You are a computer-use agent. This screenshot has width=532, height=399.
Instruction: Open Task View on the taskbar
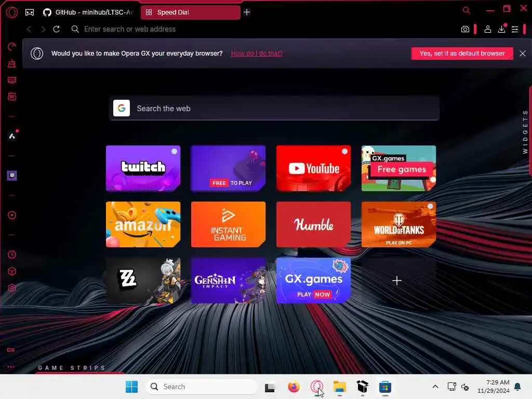point(270,387)
